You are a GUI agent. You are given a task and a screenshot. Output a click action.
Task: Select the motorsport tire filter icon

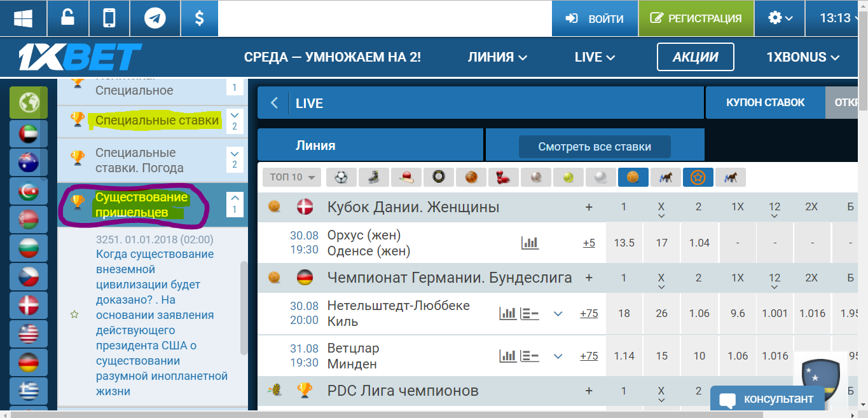(439, 177)
